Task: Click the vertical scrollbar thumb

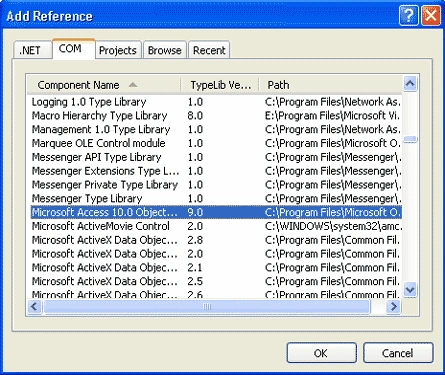Action: [x=410, y=139]
